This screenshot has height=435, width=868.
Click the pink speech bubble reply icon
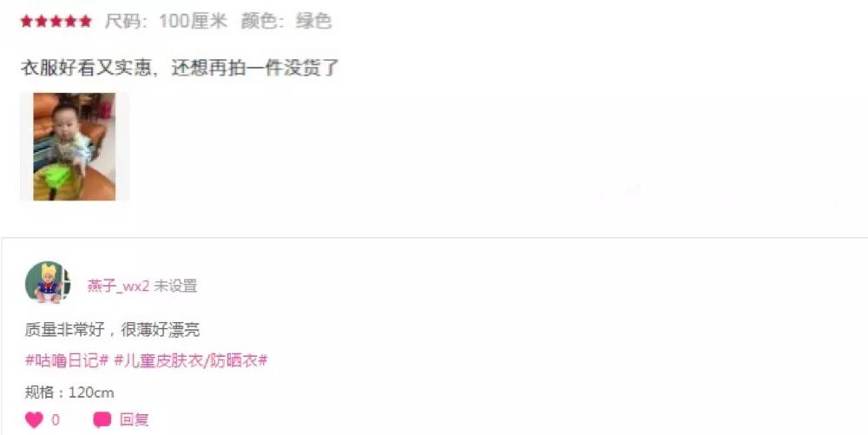pos(102,420)
